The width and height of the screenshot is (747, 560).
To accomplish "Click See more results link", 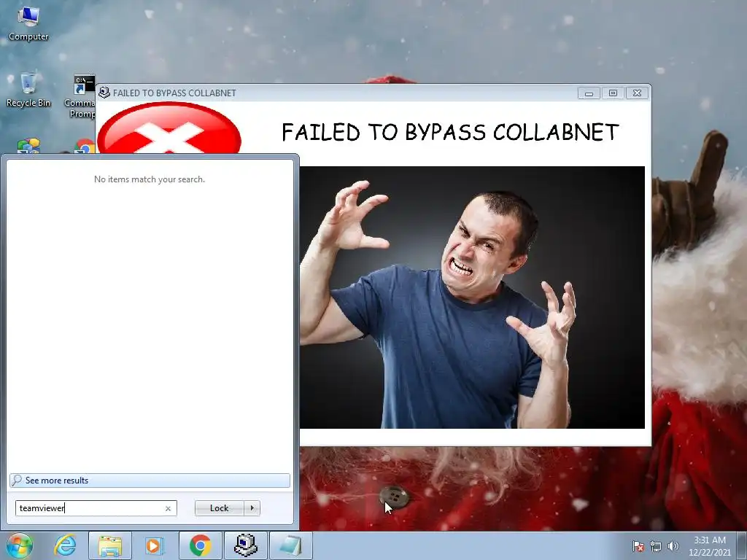I will pos(150,480).
